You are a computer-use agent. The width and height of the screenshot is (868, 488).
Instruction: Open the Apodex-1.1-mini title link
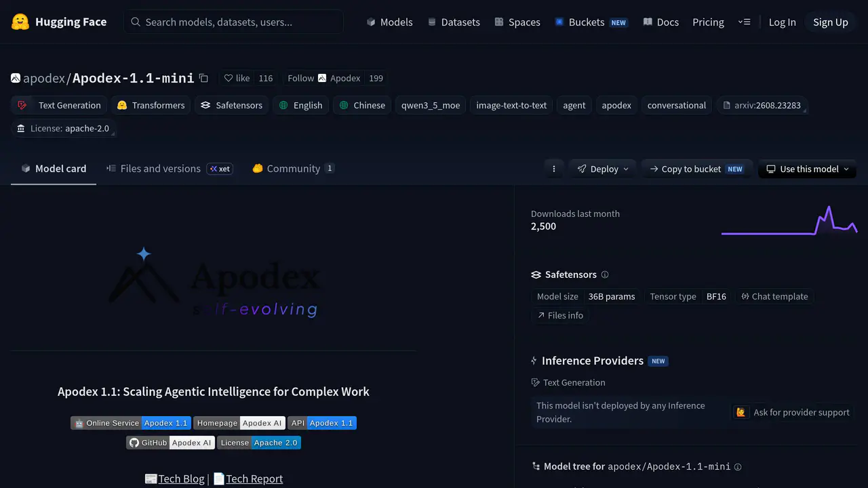coord(133,78)
